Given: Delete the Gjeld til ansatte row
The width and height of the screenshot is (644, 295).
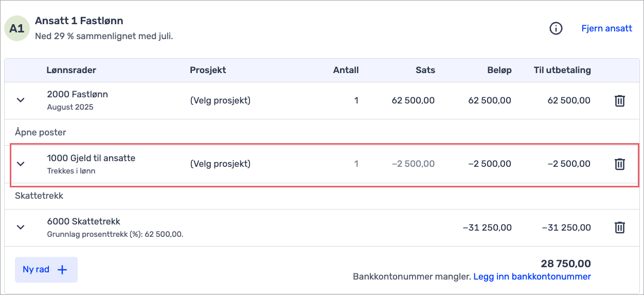Looking at the screenshot, I should (x=620, y=164).
